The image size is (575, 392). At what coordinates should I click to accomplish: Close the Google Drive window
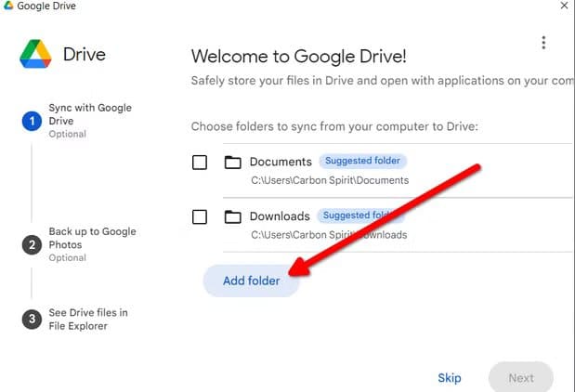(565, 6)
